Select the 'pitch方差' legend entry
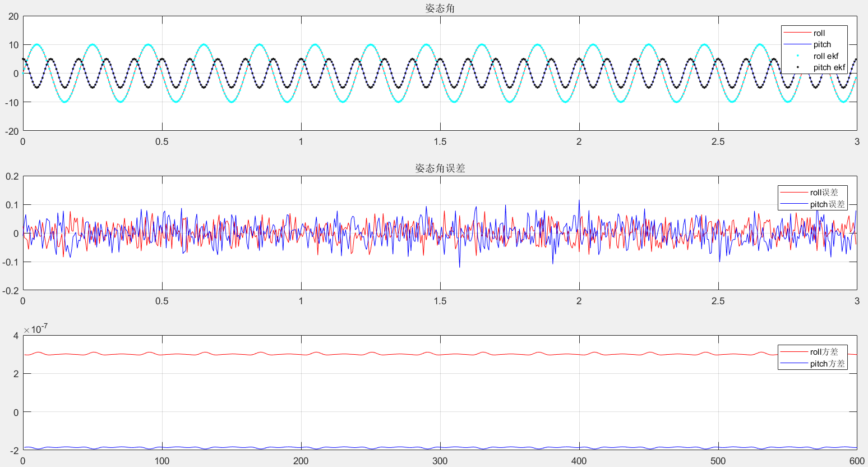Viewport: 868px width, 467px height. (x=812, y=364)
